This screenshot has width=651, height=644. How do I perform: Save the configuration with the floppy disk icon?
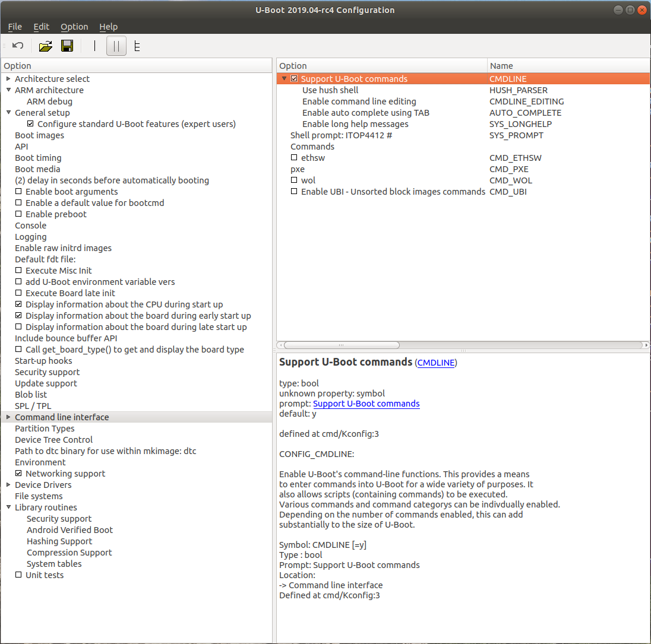click(x=67, y=46)
